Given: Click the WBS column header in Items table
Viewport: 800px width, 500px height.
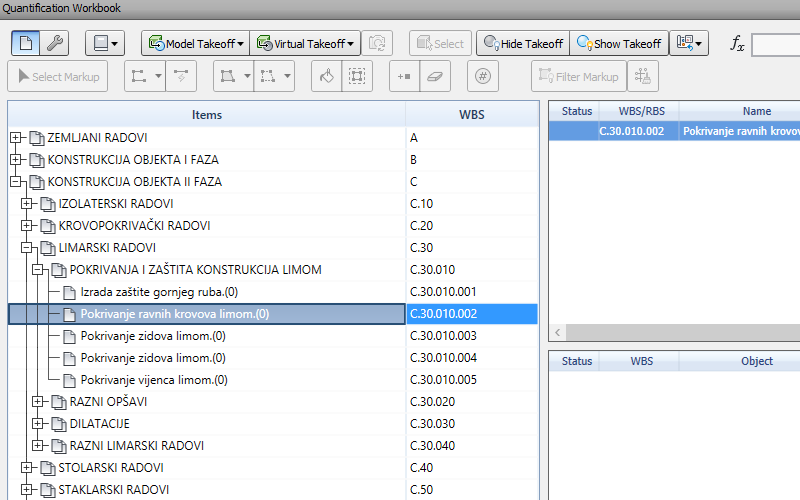Looking at the screenshot, I should (x=471, y=115).
